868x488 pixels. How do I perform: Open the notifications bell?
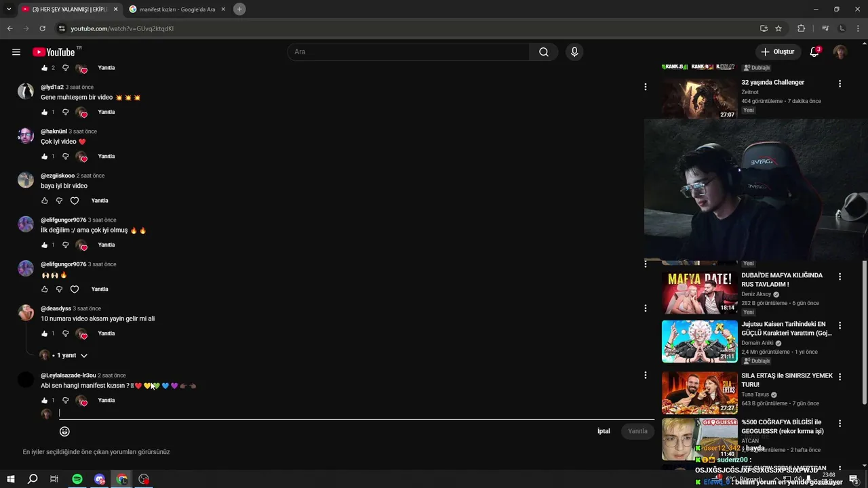tap(814, 52)
